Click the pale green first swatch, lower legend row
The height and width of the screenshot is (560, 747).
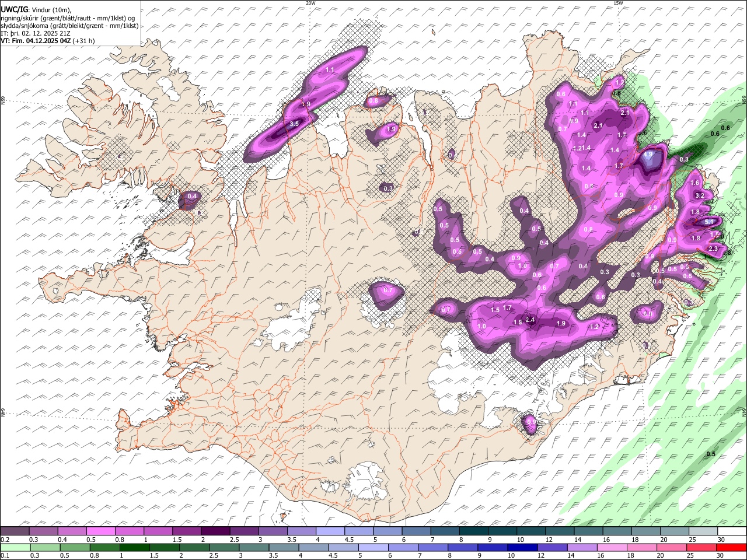15,547
